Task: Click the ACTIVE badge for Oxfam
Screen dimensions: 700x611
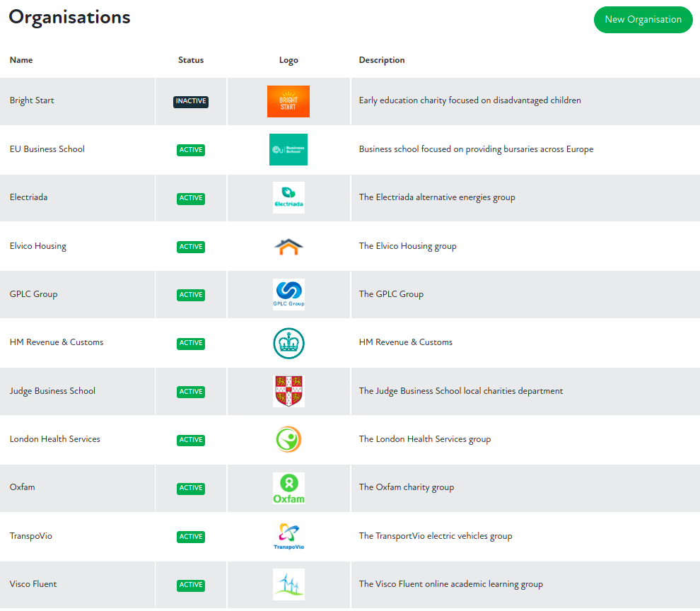Action: [191, 488]
